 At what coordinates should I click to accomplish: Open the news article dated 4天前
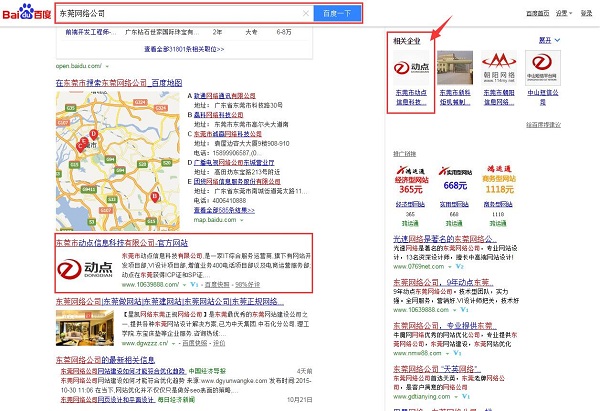[x=123, y=371]
